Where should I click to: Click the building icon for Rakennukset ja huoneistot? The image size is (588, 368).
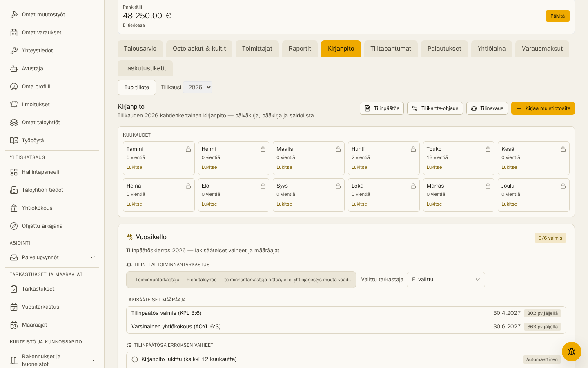click(x=14, y=360)
